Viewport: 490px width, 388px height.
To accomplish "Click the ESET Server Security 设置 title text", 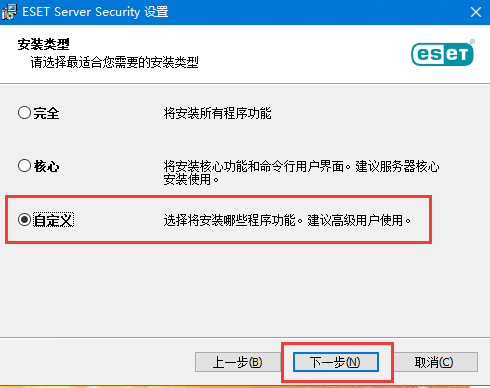I will pyautogui.click(x=95, y=12).
